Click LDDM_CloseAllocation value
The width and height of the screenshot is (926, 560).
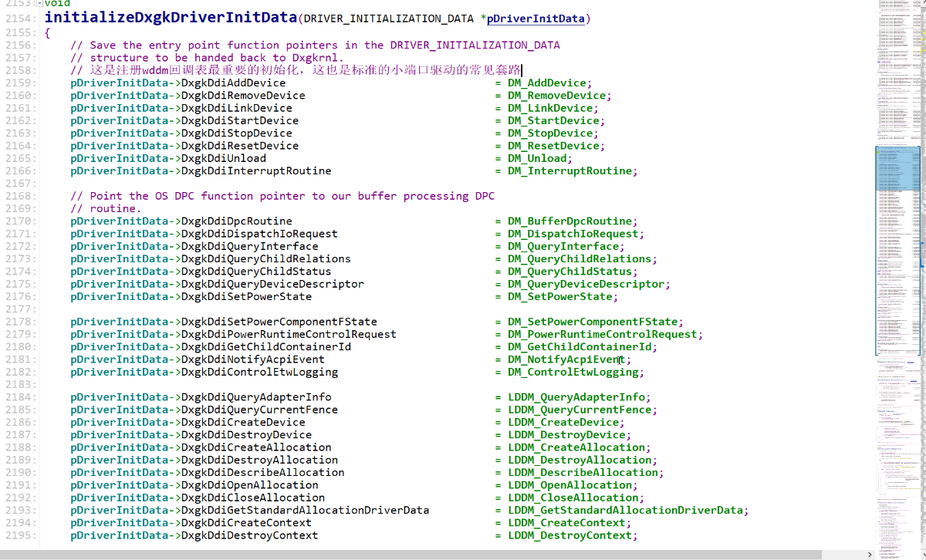tap(573, 498)
